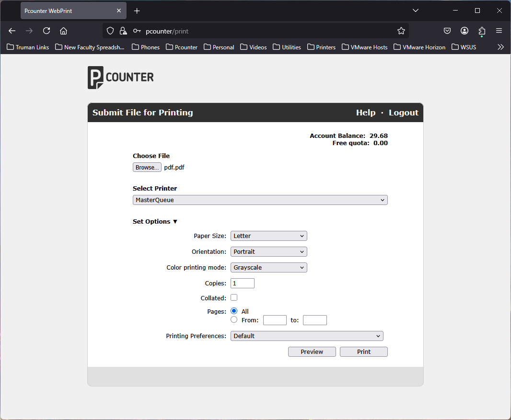511x420 pixels.
Task: Select the All pages radio button
Action: point(234,311)
